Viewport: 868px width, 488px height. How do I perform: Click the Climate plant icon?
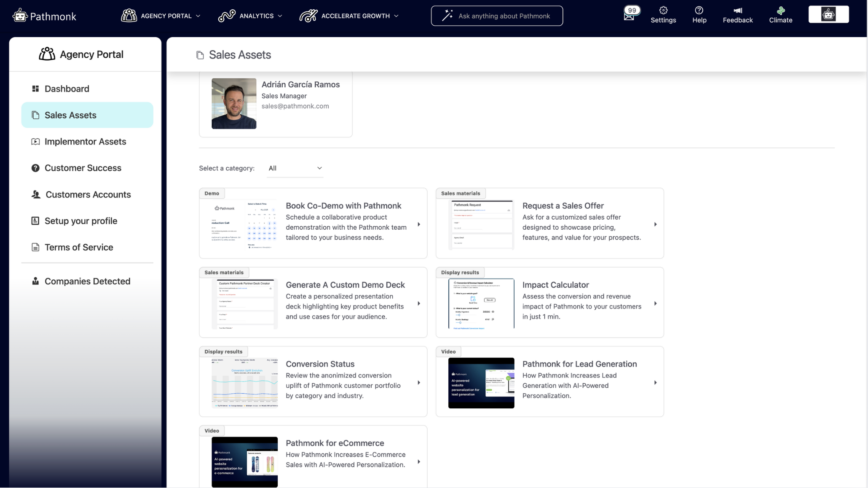tap(780, 11)
